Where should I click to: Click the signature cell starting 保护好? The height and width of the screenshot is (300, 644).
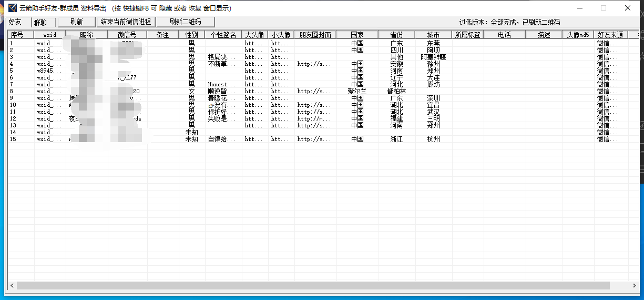(x=223, y=112)
